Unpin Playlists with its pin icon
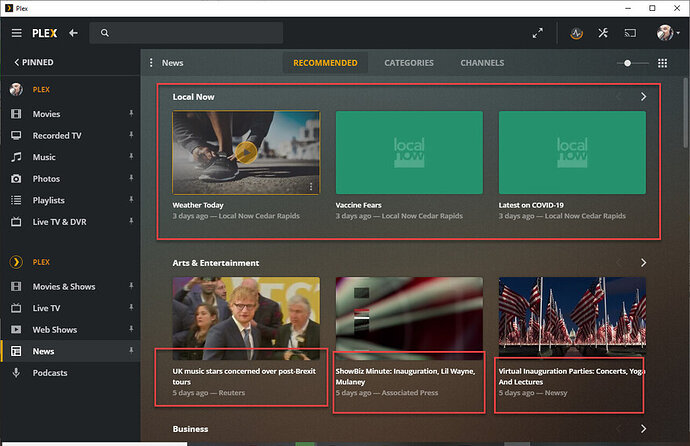This screenshot has width=690, height=446. 131,200
